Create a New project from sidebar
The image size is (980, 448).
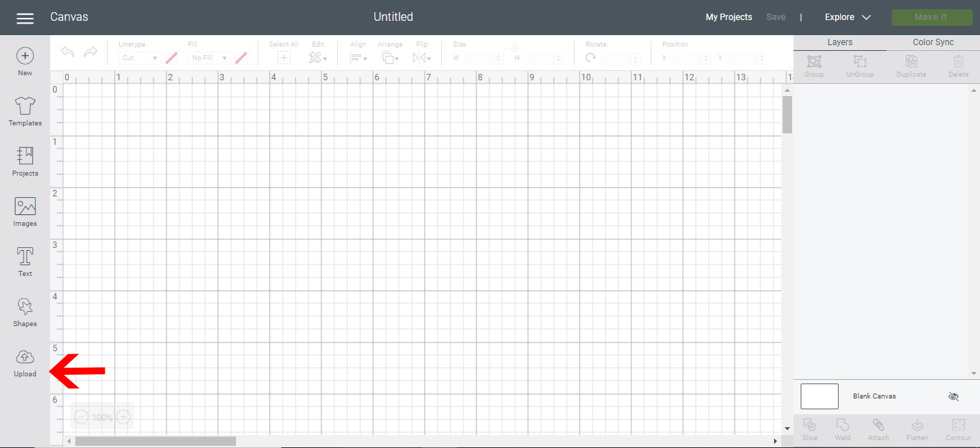[x=25, y=62]
